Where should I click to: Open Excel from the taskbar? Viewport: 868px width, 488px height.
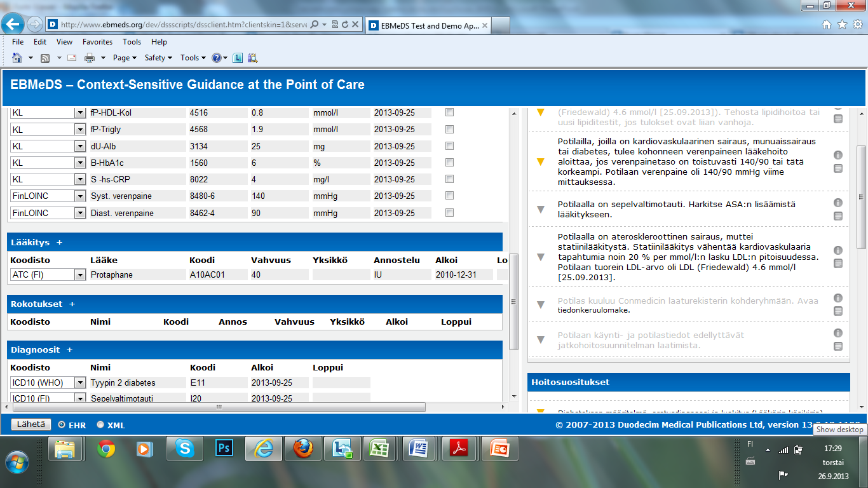[379, 449]
